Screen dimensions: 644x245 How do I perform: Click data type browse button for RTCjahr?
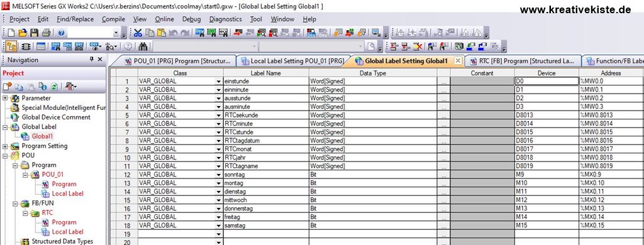(x=443, y=158)
